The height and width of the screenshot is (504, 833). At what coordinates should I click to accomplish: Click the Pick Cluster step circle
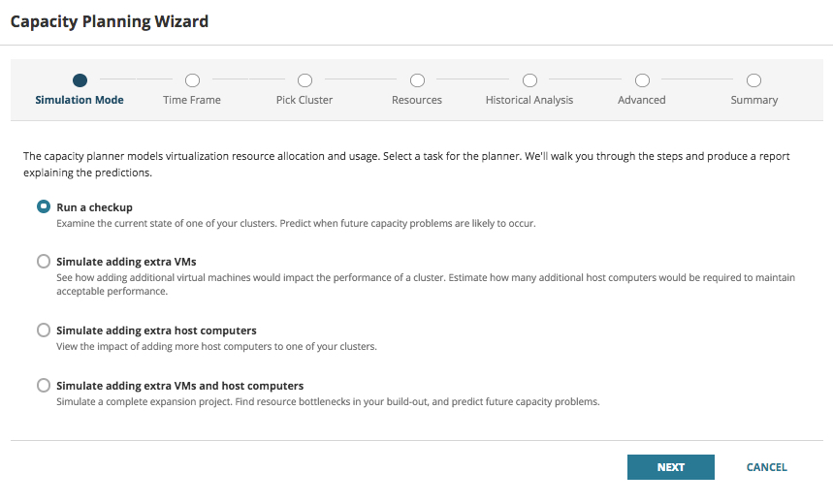pos(304,80)
